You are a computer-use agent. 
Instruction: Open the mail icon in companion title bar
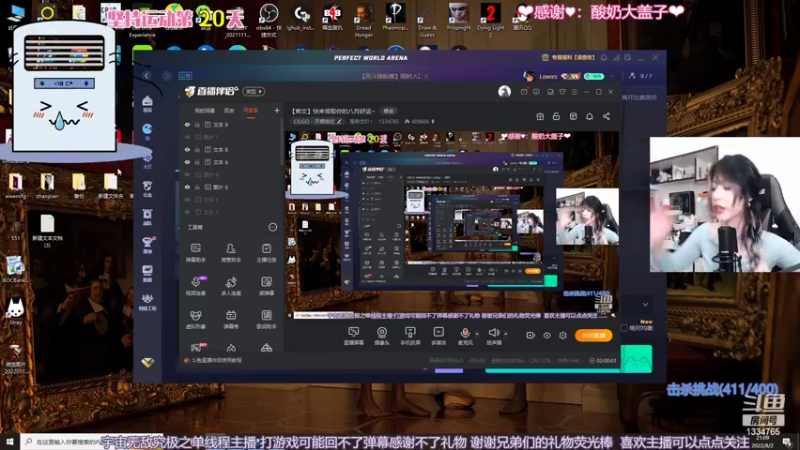524,92
